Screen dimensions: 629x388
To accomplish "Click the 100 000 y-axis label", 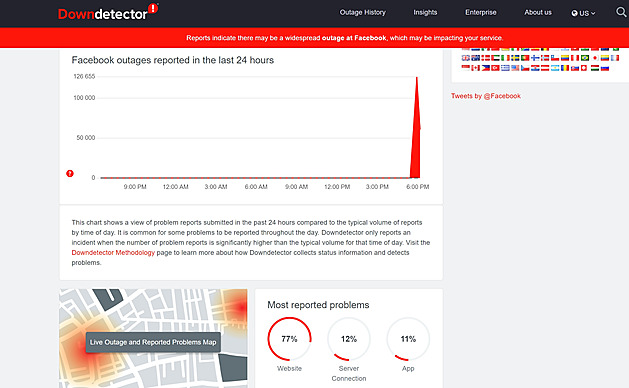I will (x=84, y=98).
